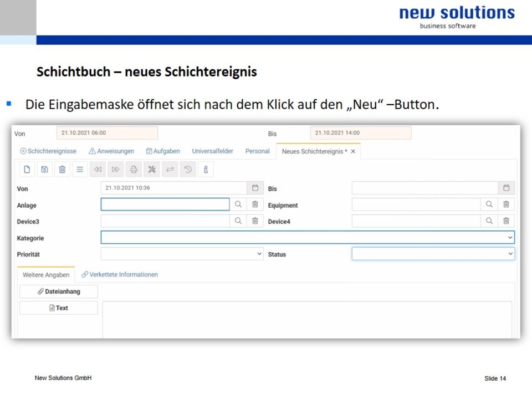
Task: Open calendar picker for the Bis date
Action: coord(506,188)
